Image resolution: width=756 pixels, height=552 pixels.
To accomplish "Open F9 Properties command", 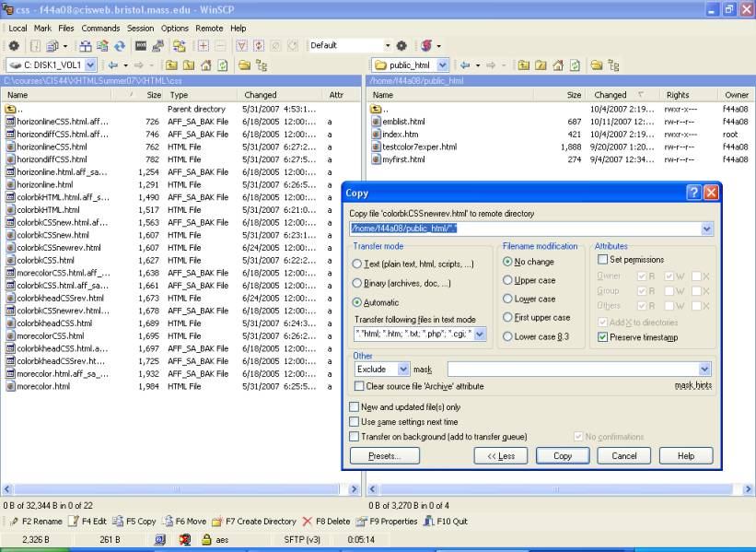I will [387, 521].
